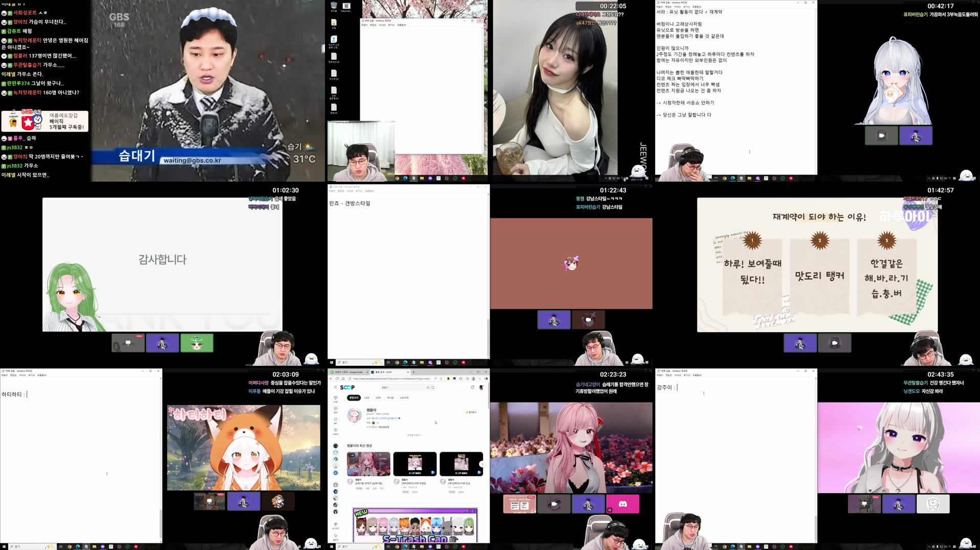Click the browser profile account icon

pyautogui.click(x=473, y=379)
